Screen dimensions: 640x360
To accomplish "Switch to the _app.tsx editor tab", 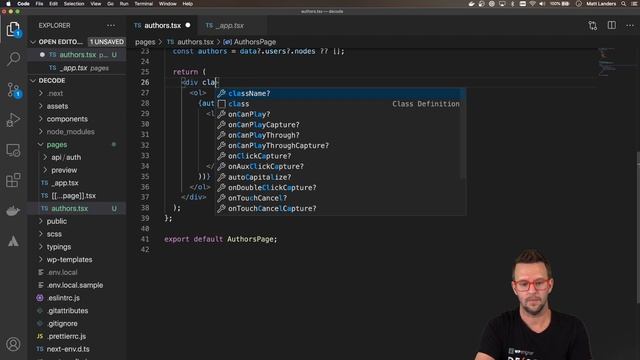I will [x=231, y=25].
